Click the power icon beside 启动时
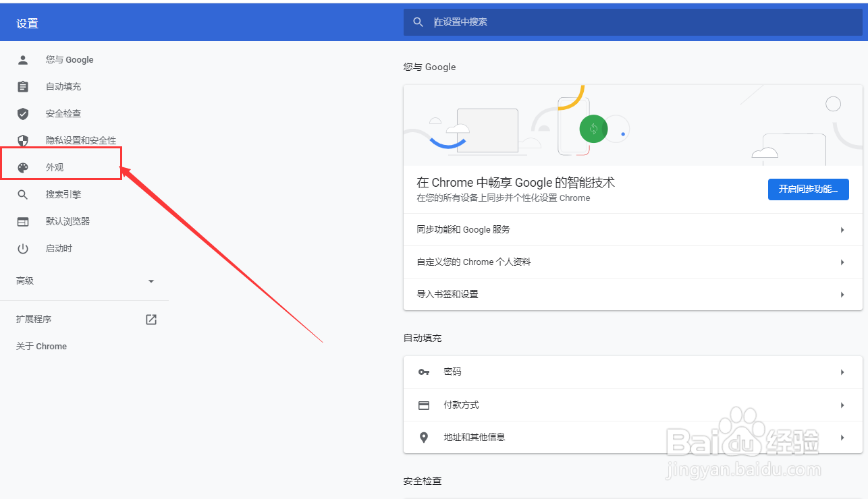The height and width of the screenshot is (499, 868). 23,248
